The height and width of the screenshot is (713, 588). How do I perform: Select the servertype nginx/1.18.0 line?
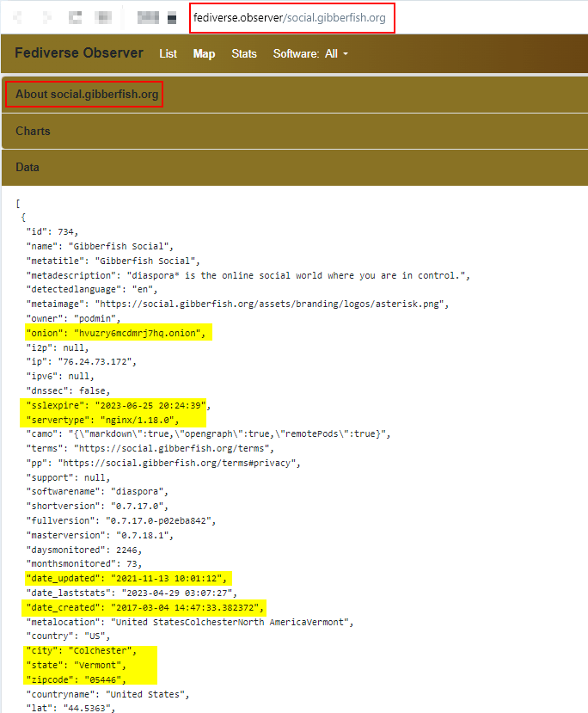(102, 421)
